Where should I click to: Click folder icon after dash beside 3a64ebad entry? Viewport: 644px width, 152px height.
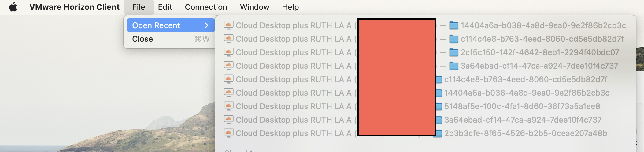[x=454, y=66]
